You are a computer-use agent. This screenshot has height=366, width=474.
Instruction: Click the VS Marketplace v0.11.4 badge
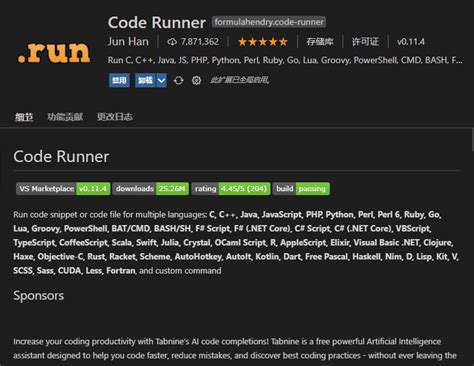(x=63, y=189)
